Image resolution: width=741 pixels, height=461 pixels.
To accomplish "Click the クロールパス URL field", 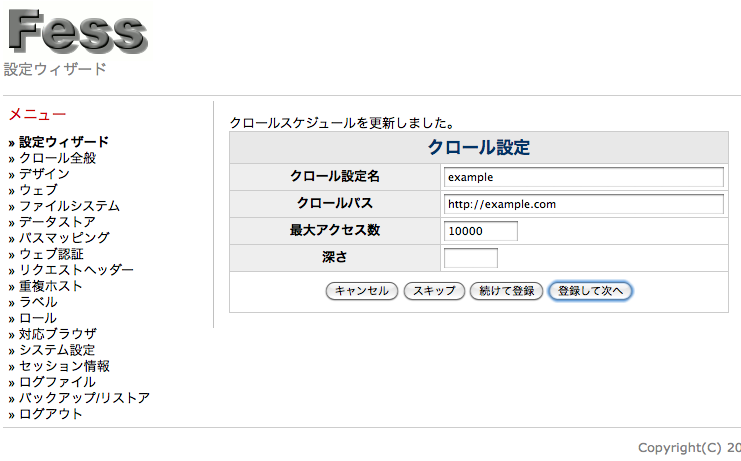I will (583, 204).
